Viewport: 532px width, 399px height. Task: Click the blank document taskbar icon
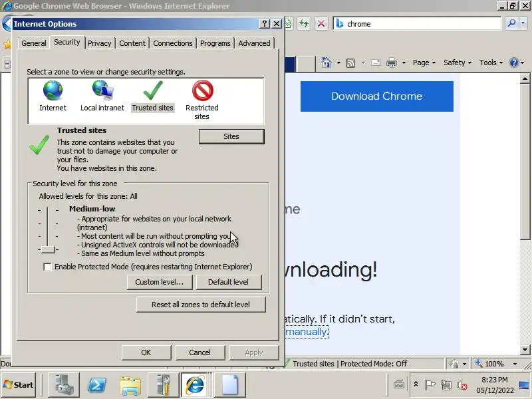[230, 385]
